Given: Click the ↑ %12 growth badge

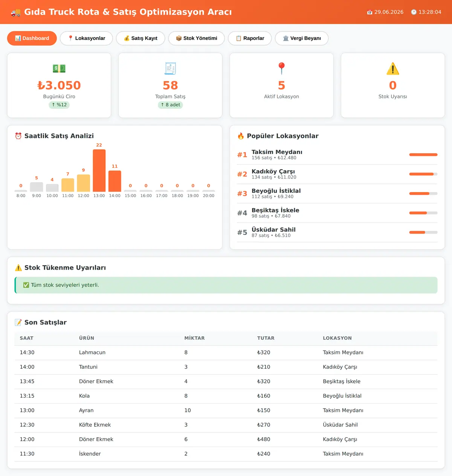Looking at the screenshot, I should point(59,105).
